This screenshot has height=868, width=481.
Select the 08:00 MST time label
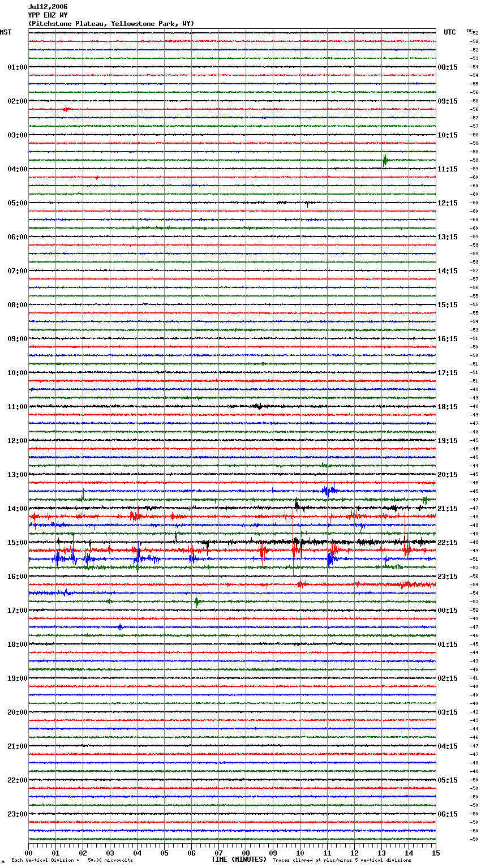(18, 305)
